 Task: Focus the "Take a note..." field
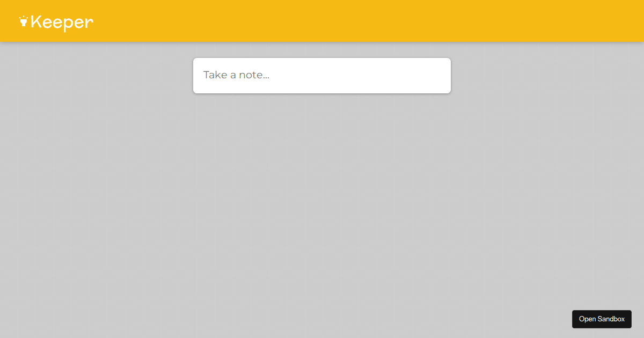tap(322, 75)
